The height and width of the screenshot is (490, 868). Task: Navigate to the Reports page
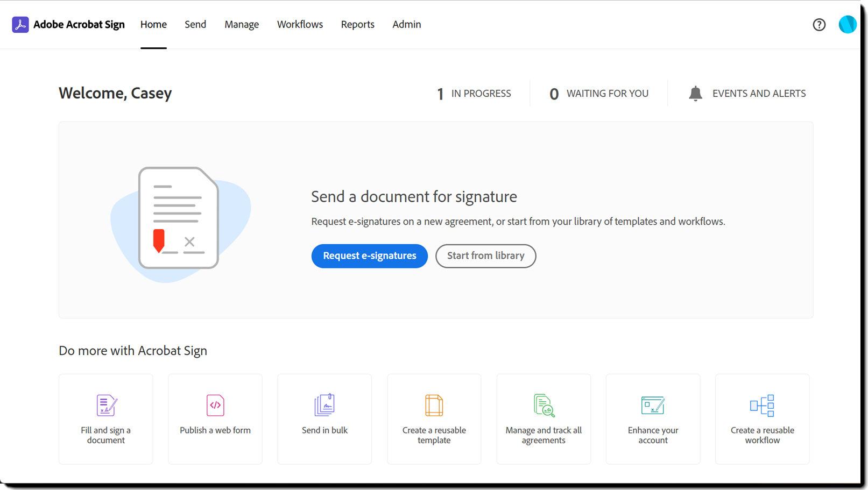(357, 24)
